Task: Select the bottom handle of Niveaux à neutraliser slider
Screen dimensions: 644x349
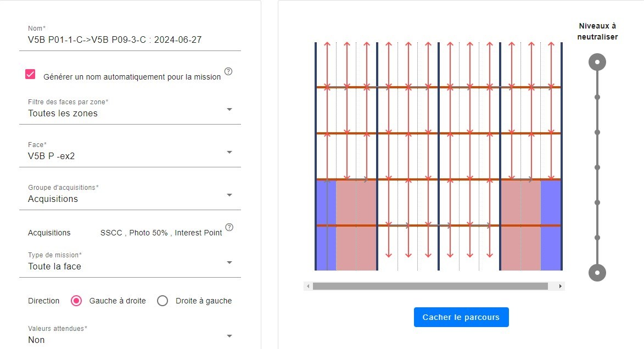Action: click(x=597, y=273)
